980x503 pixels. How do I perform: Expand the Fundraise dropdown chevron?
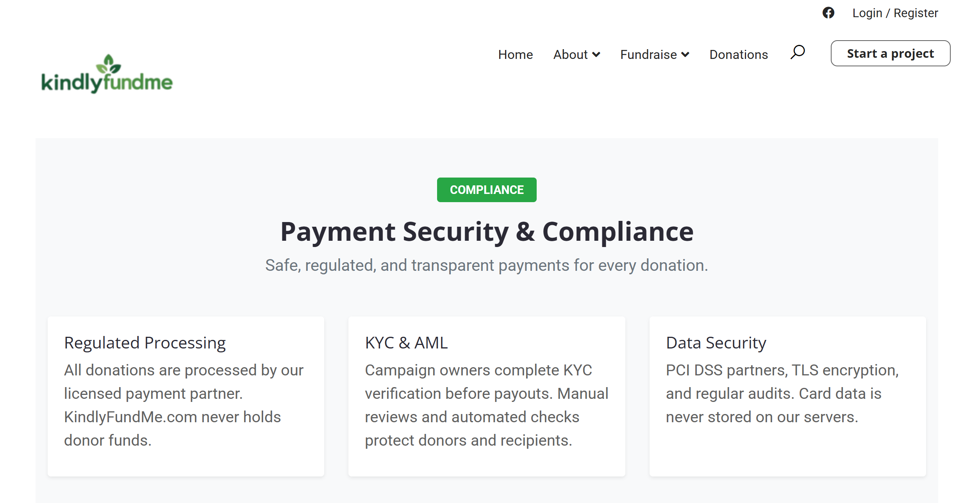point(685,55)
